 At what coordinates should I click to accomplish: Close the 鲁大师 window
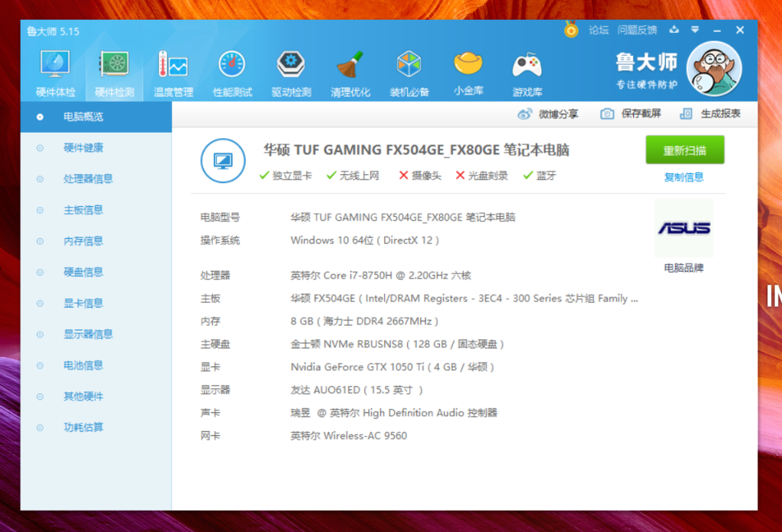click(x=740, y=30)
